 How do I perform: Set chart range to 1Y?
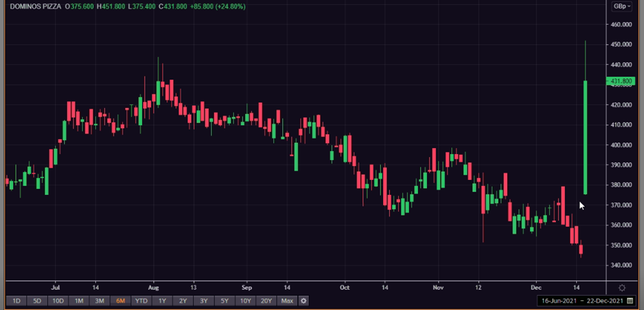click(x=162, y=301)
